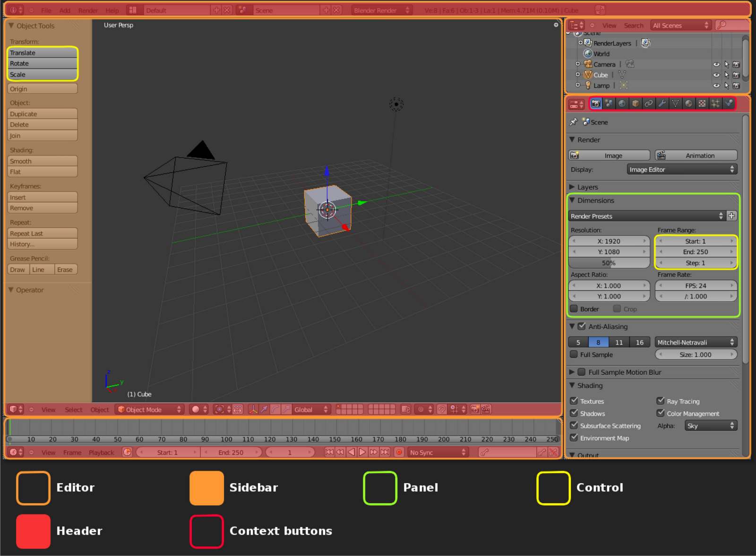
Task: Click the OpenGL render active viewport icon
Action: pyautogui.click(x=475, y=410)
